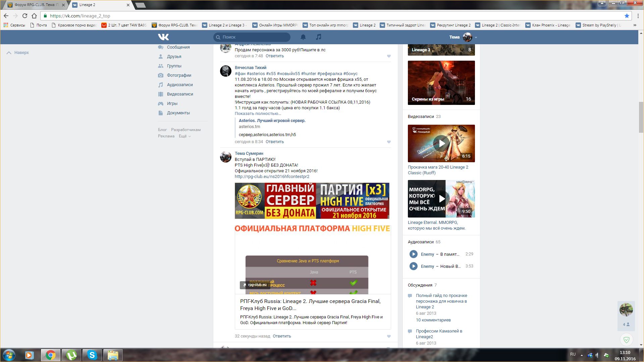644x362 pixels.
Task: Open Аудиозаписи in left sidebar
Action: [x=180, y=85]
